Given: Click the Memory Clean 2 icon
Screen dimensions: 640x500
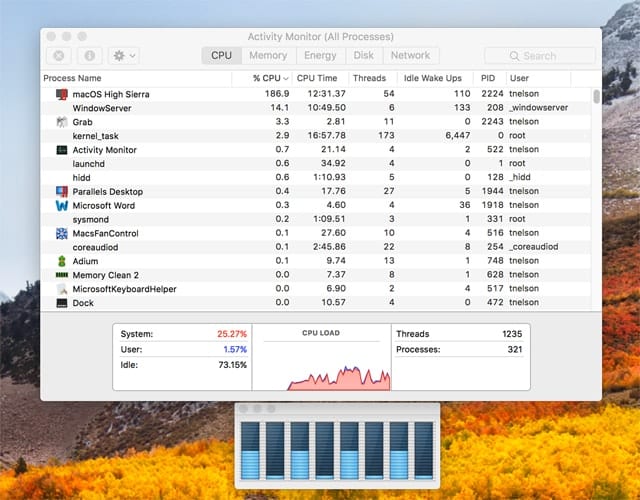Looking at the screenshot, I should (62, 275).
